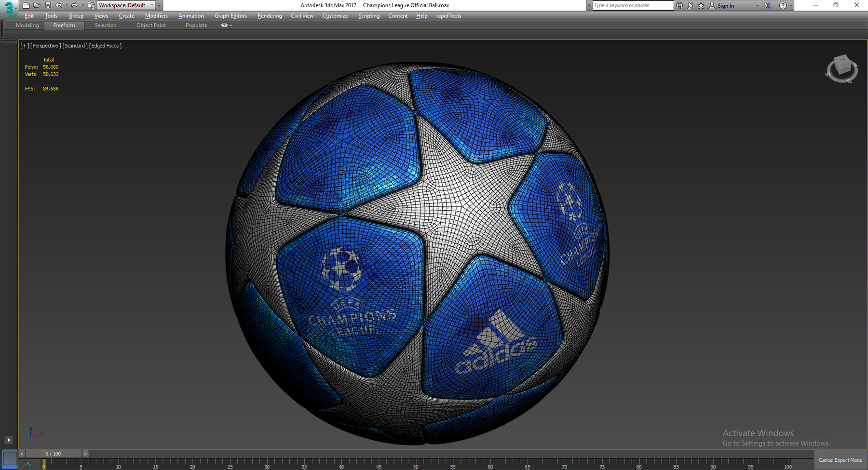Open the Graph Editors menu
Image resolution: width=868 pixels, height=470 pixels.
pyautogui.click(x=231, y=16)
